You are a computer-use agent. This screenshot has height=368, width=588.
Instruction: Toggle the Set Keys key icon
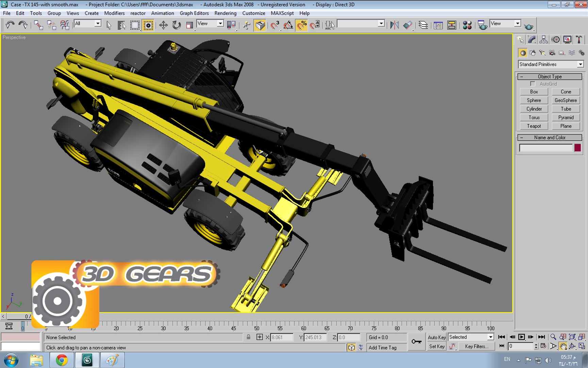(416, 341)
